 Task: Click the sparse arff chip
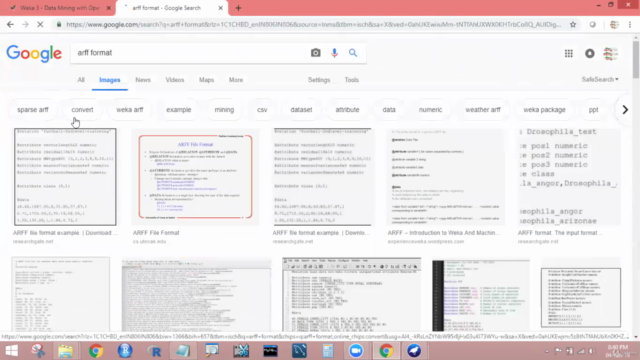click(33, 110)
